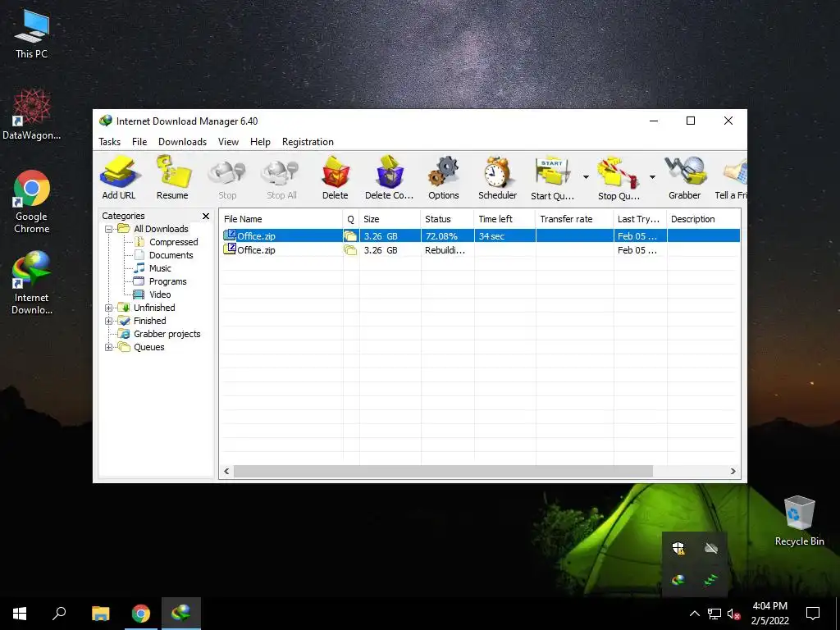Click the Delete Completed toolbar icon

390,177
